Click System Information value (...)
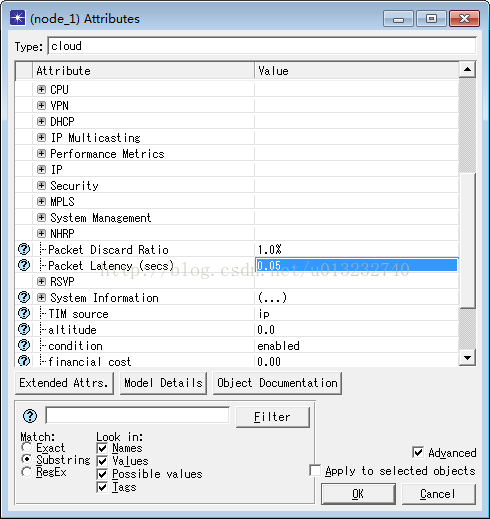 click(357, 297)
